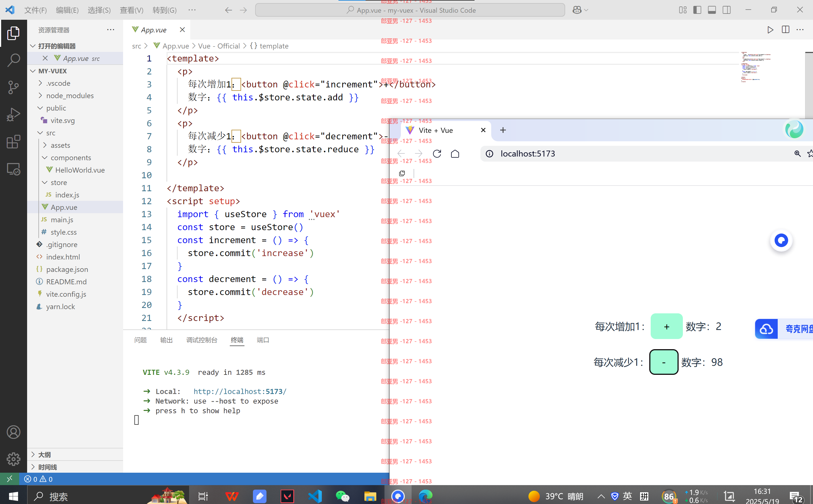Image resolution: width=813 pixels, height=504 pixels.
Task: Click the Copilot icon in title bar
Action: pos(577,10)
